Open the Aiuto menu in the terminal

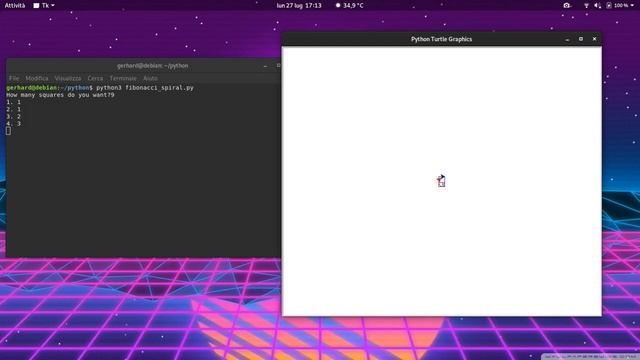point(150,78)
